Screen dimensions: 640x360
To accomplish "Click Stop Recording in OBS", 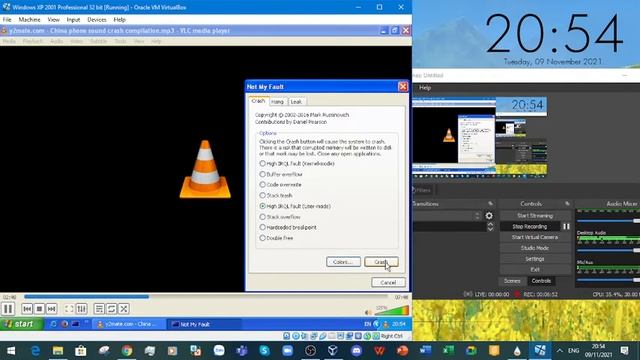I will coord(530,227).
